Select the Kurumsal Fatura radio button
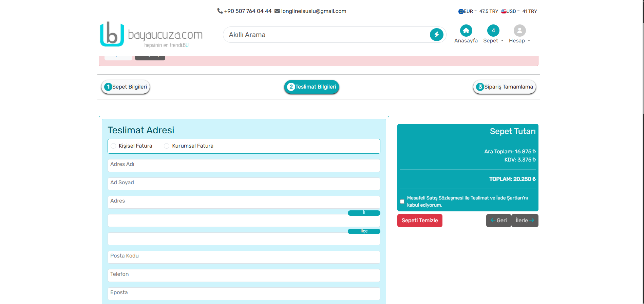644x304 pixels. coord(167,146)
